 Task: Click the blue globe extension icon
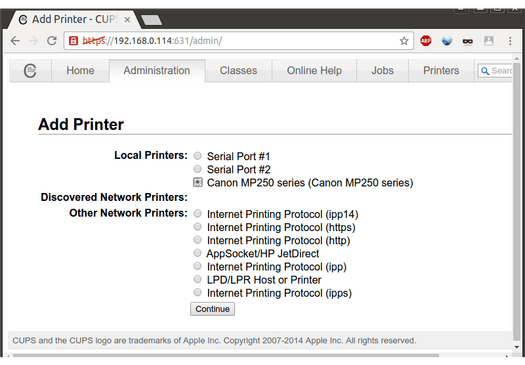coord(447,41)
